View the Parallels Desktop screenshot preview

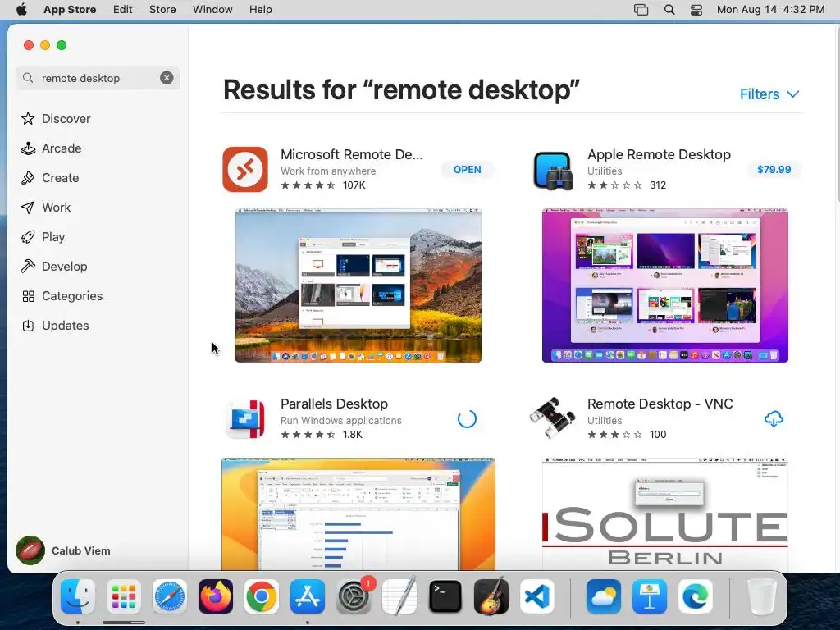tap(358, 514)
